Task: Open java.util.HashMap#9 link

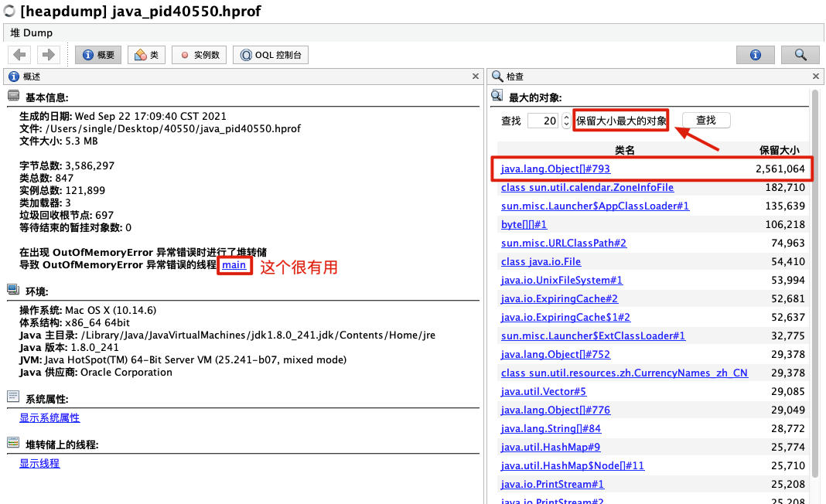Action: click(x=551, y=447)
